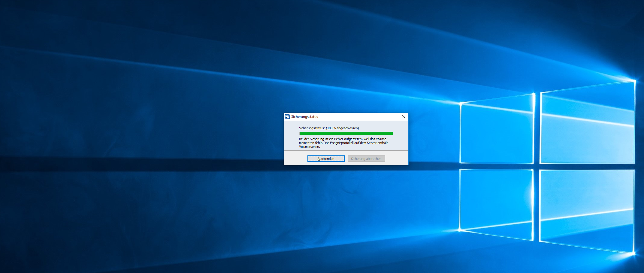Click the backup app icon in title bar

tap(287, 117)
